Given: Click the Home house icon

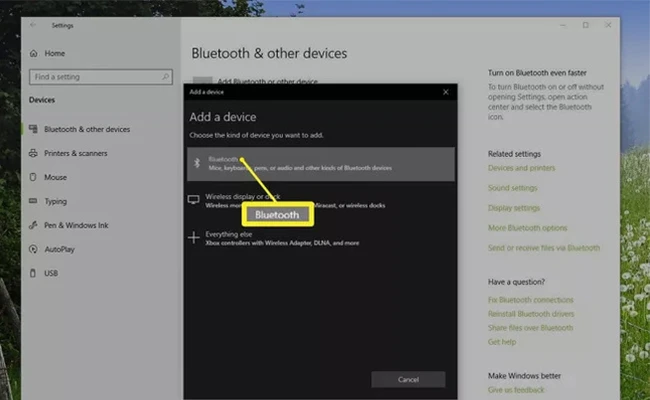Looking at the screenshot, I should pyautogui.click(x=34, y=53).
